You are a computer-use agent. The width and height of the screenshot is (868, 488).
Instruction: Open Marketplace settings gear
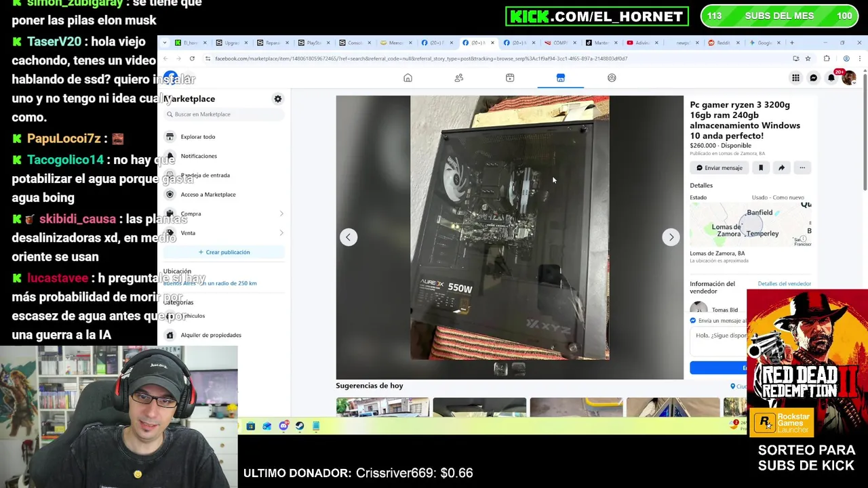coord(277,99)
